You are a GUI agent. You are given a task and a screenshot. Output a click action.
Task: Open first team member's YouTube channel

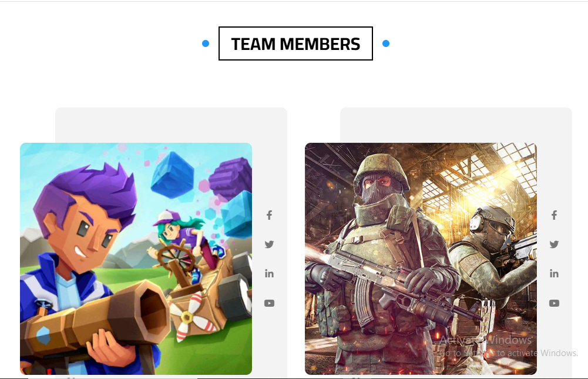pos(269,303)
